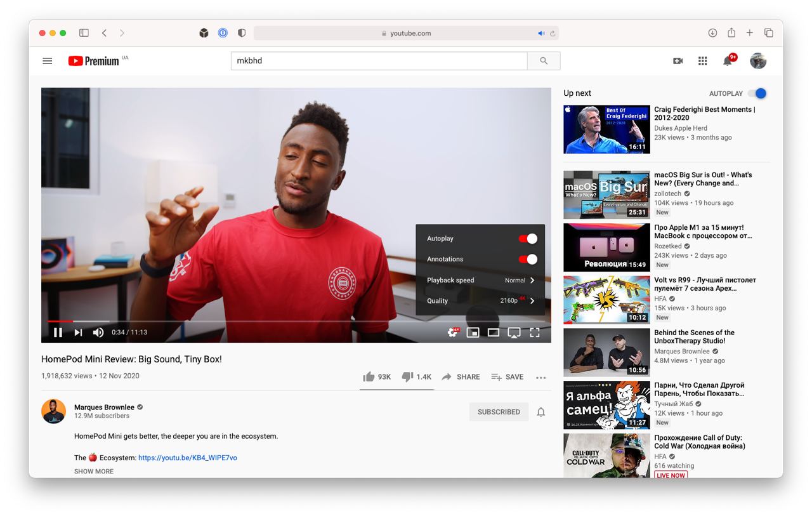The width and height of the screenshot is (812, 516).
Task: Click Marques Brownlee channel avatar
Action: [x=54, y=411]
